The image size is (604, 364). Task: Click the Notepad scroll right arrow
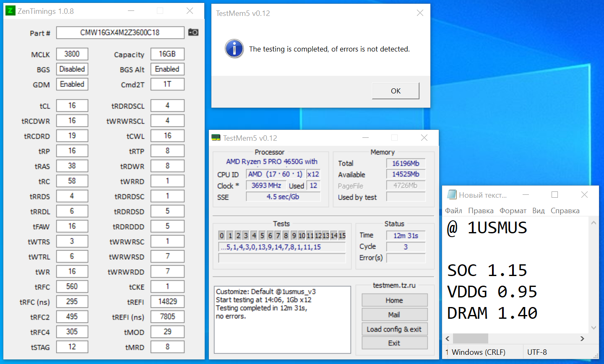(582, 338)
